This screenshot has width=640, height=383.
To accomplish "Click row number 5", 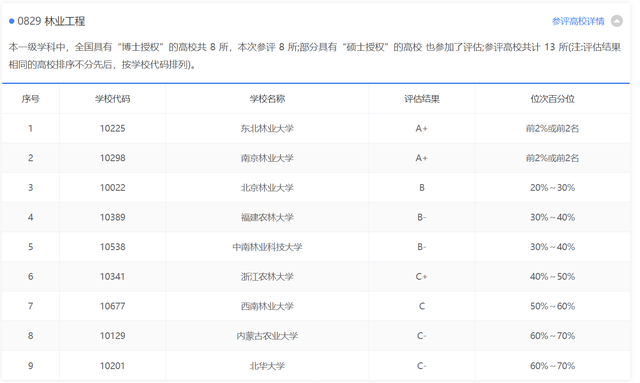I will [31, 247].
